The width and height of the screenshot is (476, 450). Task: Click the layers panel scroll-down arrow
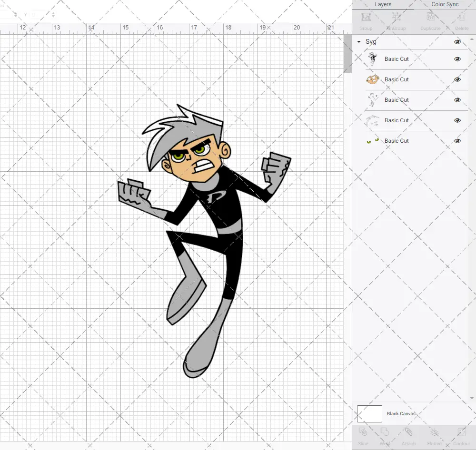(471, 398)
